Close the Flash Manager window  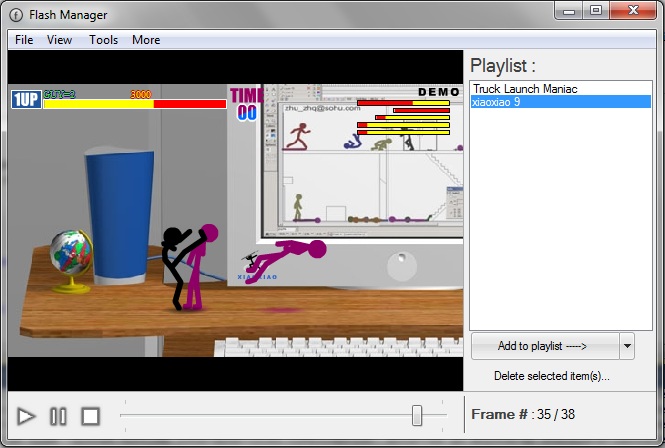tap(633, 11)
